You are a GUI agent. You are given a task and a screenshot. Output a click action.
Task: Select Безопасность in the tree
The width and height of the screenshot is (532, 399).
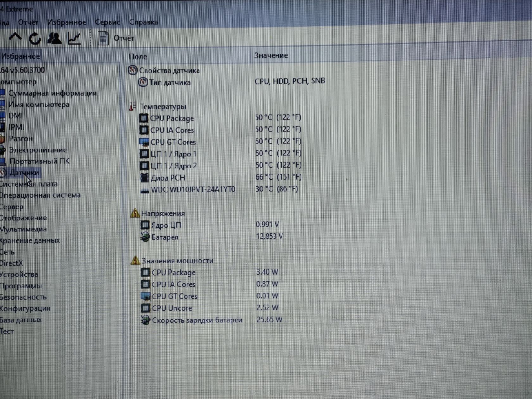coord(23,297)
